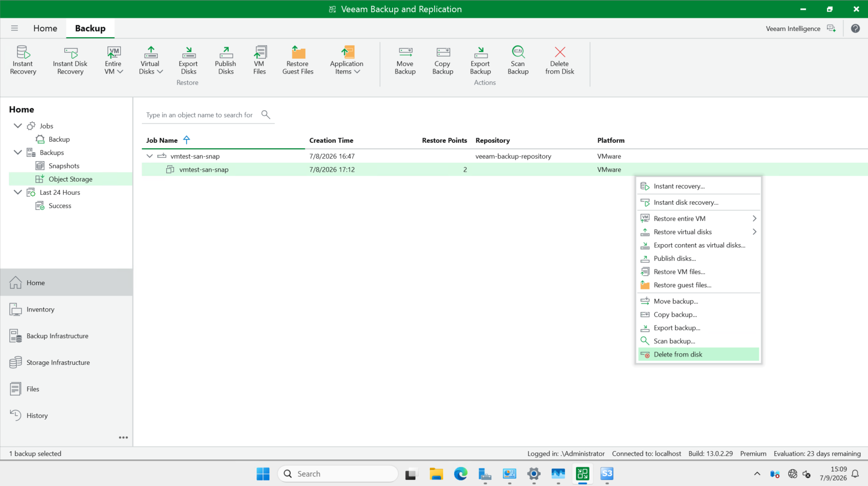Open the Virtual Disks dropdown
The height and width of the screenshot is (486, 868).
tap(151, 60)
